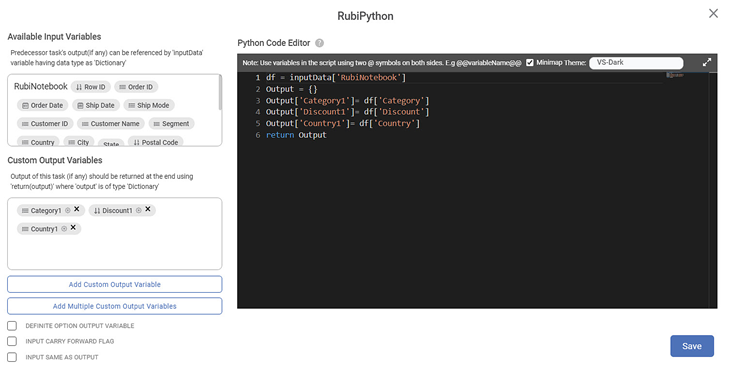Select the Segment input variable

(x=172, y=123)
